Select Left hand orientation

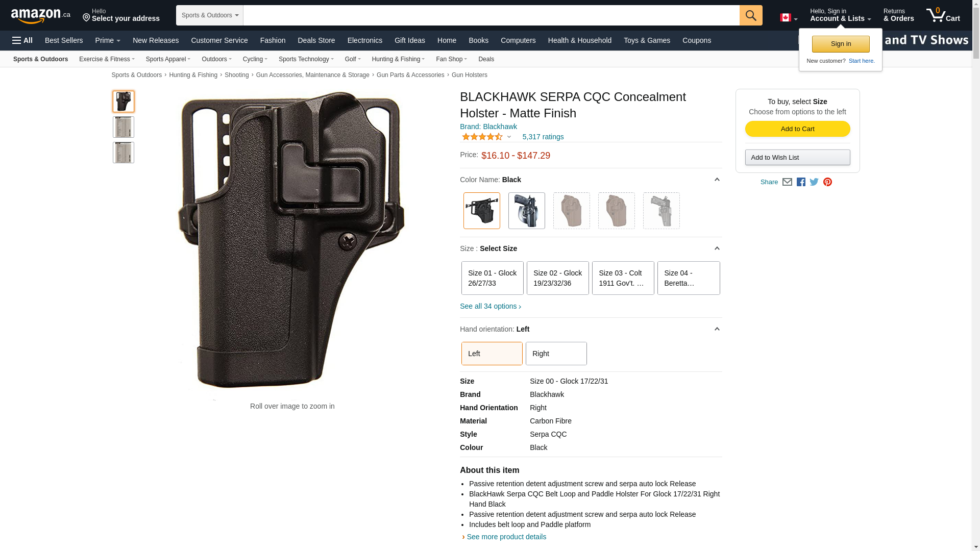point(492,354)
